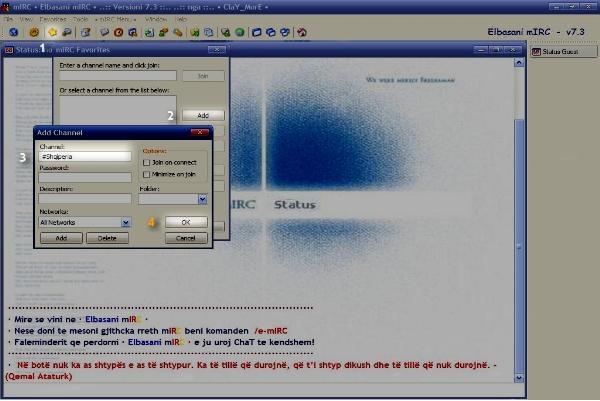Open the Tools menu

[80, 19]
